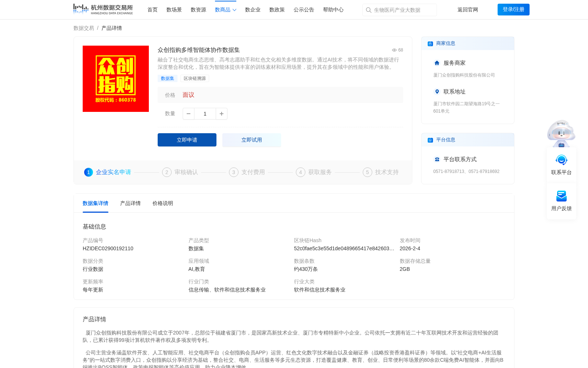The width and height of the screenshot is (588, 368).
Task: Click the blockchain hash value 52c0fae5c3e...
Action: [344, 248]
